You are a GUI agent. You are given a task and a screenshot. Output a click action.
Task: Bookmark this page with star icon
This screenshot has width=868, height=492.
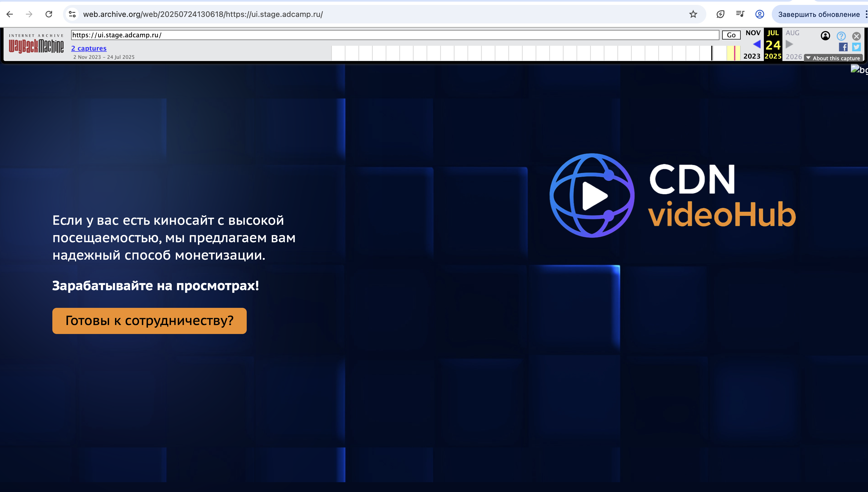[x=693, y=14]
